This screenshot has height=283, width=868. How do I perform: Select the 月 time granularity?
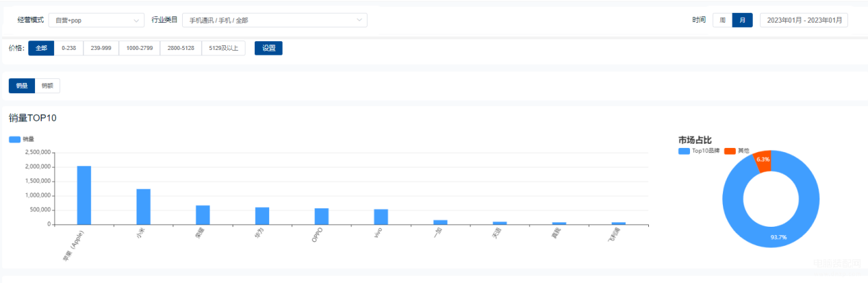(x=742, y=21)
